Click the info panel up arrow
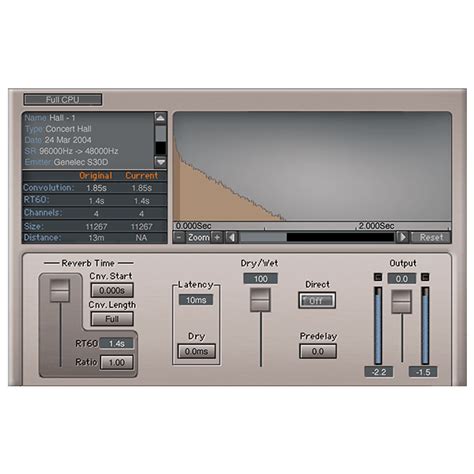This screenshot has width=474, height=474. 160,117
